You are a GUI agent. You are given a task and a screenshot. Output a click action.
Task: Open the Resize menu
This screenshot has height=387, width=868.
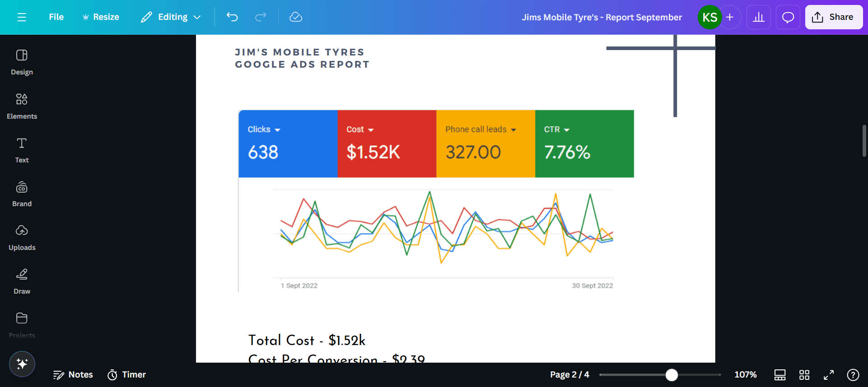[101, 17]
